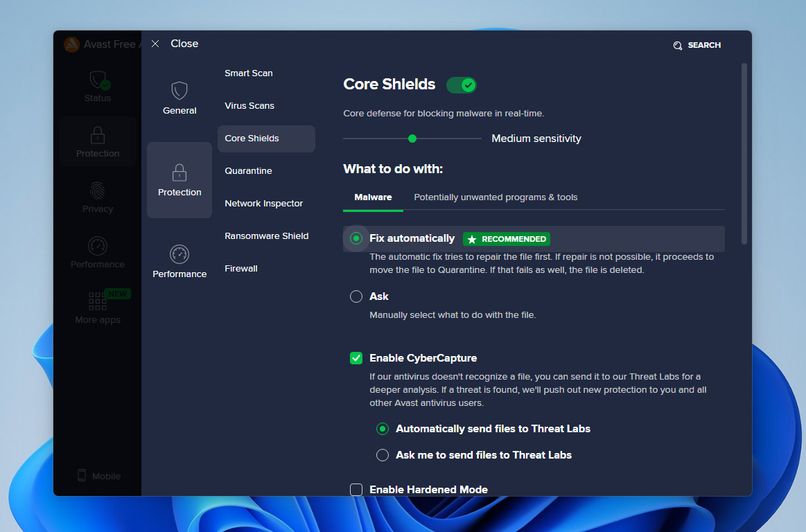
Task: Open Performance gauge icon in settings
Action: tap(179, 254)
